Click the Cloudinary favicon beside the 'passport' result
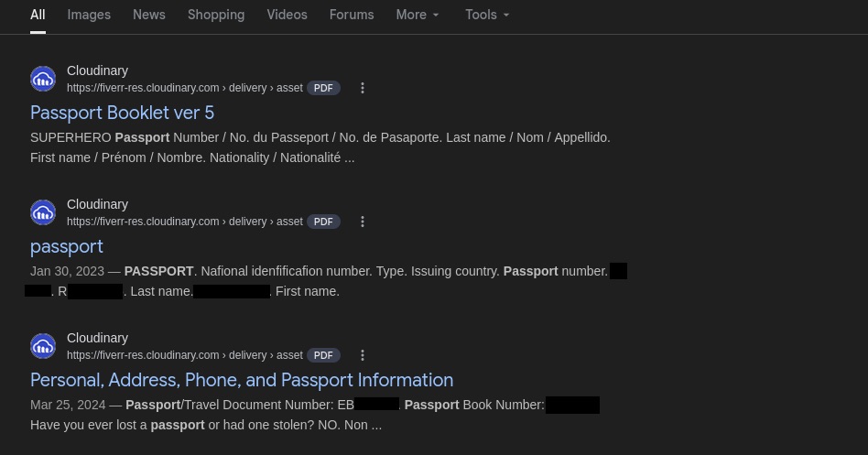The image size is (868, 455). 43,212
